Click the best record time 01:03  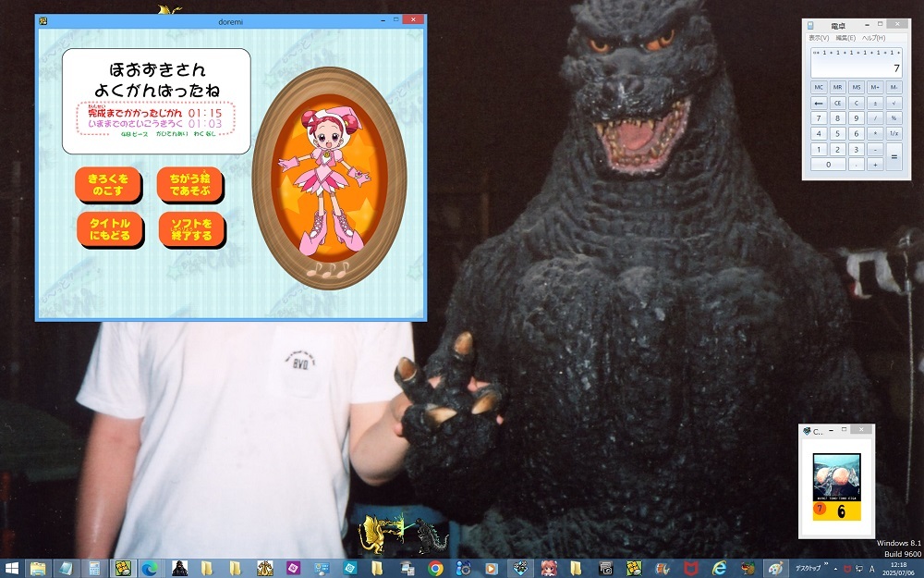(x=205, y=124)
